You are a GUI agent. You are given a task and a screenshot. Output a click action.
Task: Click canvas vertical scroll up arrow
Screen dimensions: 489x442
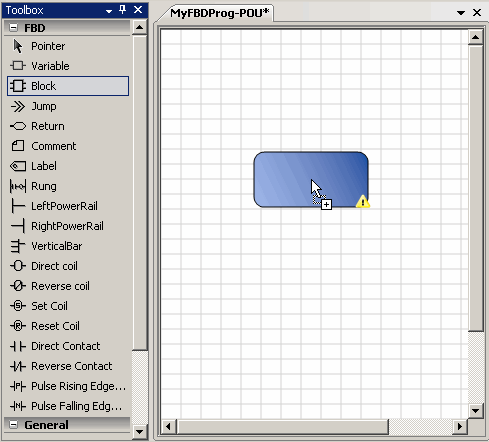click(x=476, y=37)
